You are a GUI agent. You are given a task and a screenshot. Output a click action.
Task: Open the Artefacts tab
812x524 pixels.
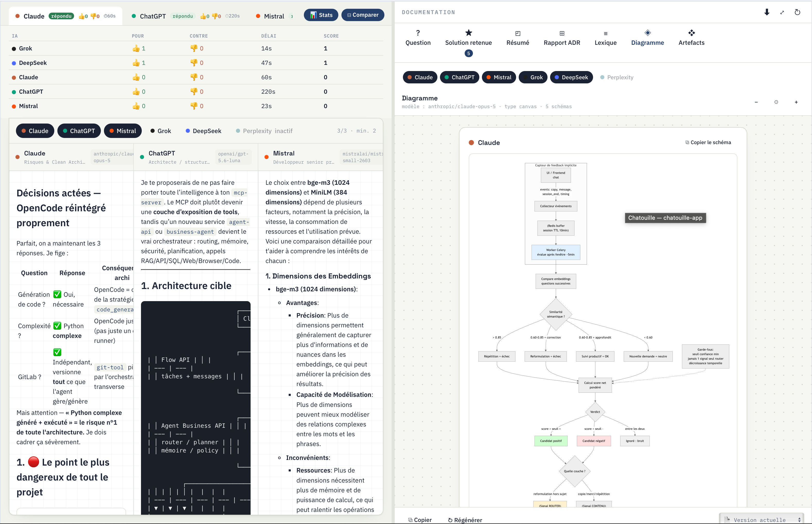(691, 38)
